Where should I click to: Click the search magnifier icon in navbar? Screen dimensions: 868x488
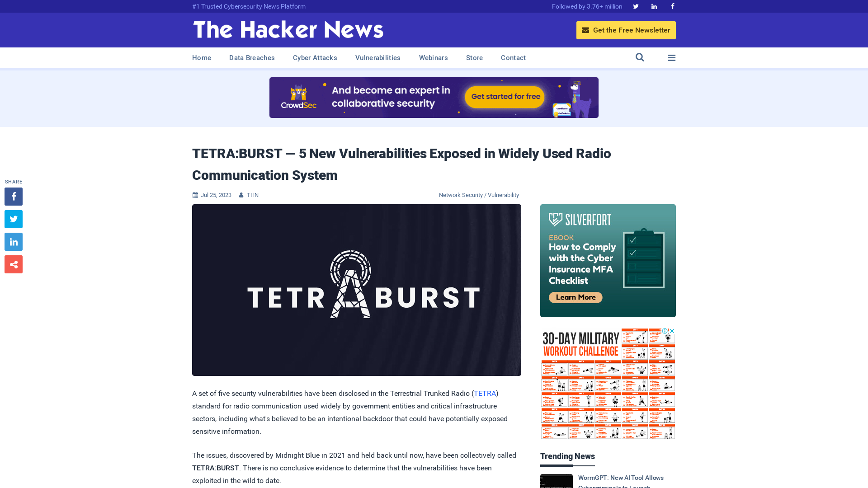[640, 57]
